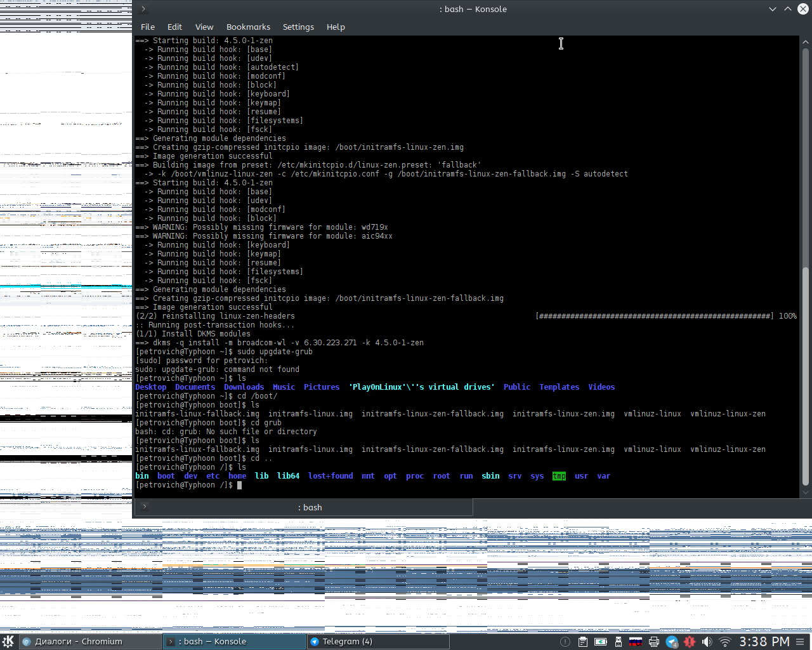
Task: Open Telegram from the system tray
Action: pyautogui.click(x=672, y=642)
